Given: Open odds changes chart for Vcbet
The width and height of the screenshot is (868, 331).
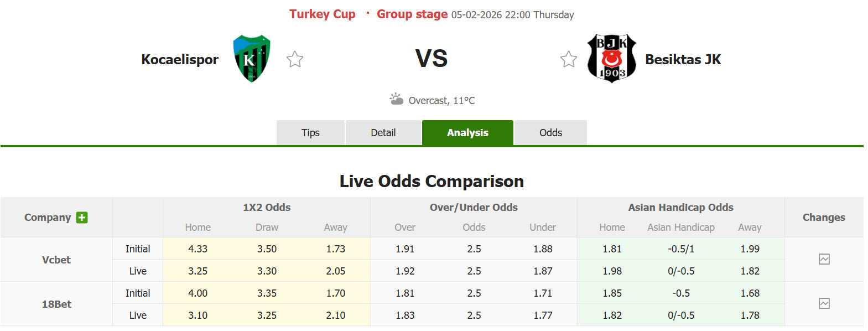Looking at the screenshot, I should (x=824, y=259).
